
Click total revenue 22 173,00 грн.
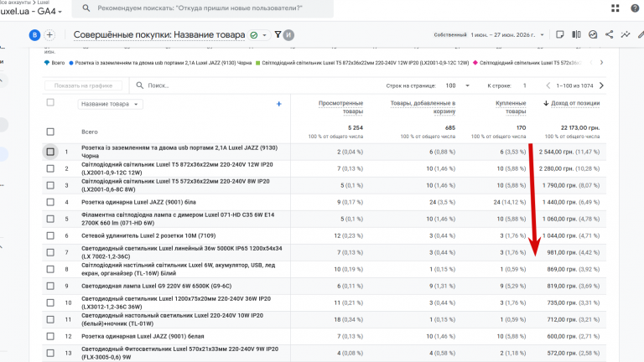click(580, 127)
